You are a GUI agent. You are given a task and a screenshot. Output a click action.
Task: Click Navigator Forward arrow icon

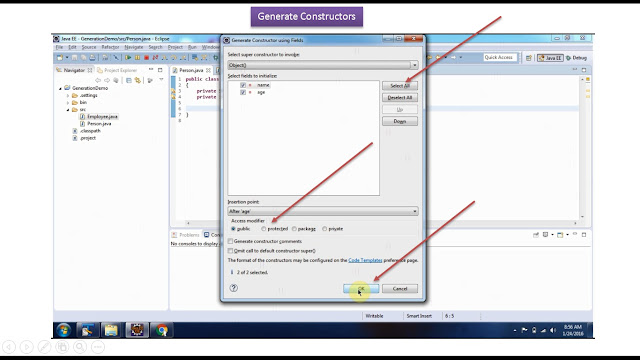point(107,80)
